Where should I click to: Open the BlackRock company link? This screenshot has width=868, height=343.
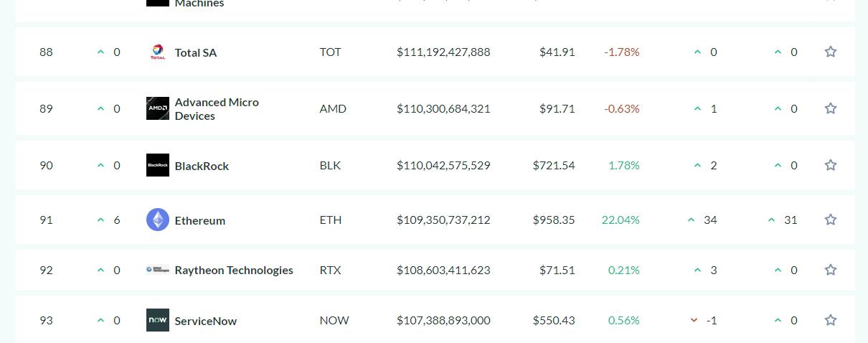(x=202, y=166)
